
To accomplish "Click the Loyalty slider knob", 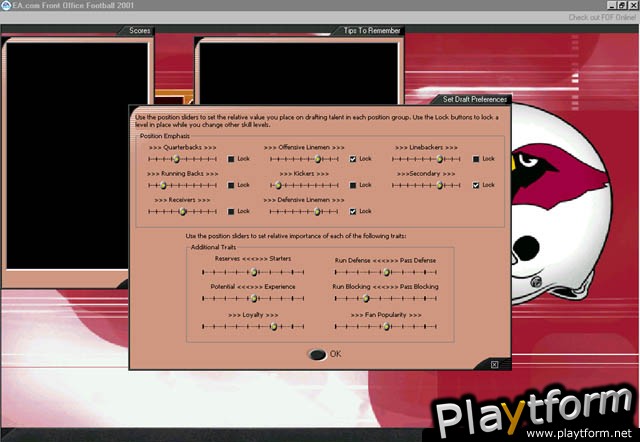I will pos(274,327).
